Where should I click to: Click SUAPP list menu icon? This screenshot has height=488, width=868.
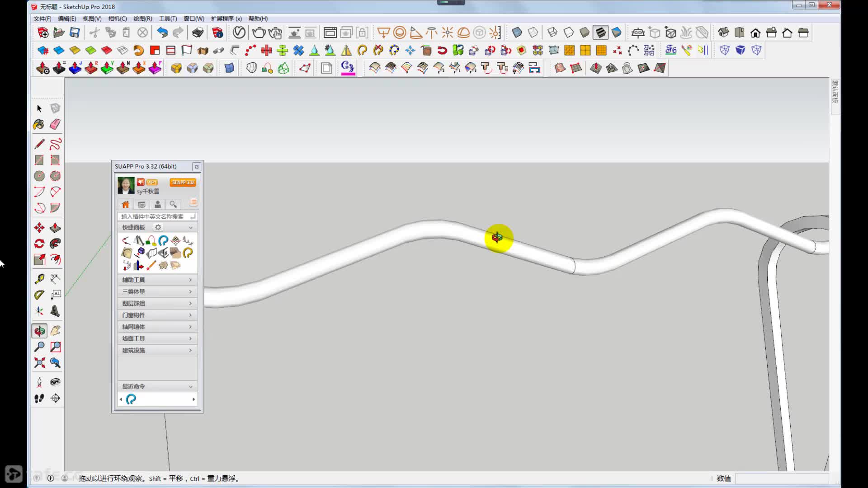pos(193,202)
